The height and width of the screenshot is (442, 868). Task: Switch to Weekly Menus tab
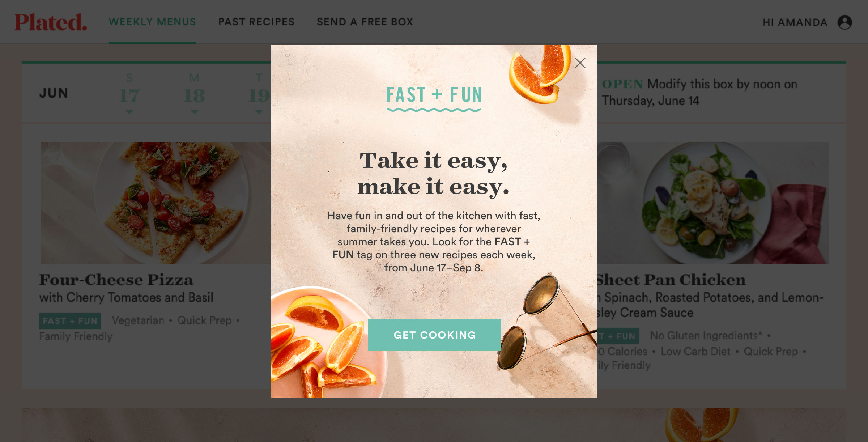pos(152,22)
